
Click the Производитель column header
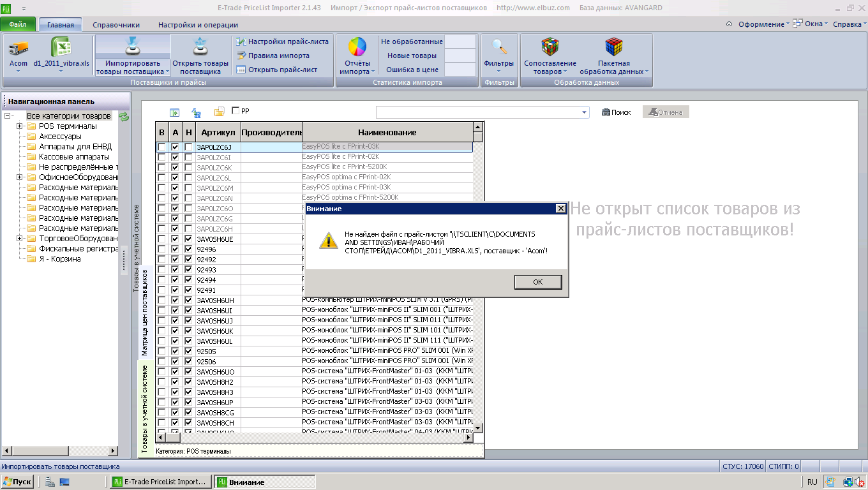click(272, 132)
